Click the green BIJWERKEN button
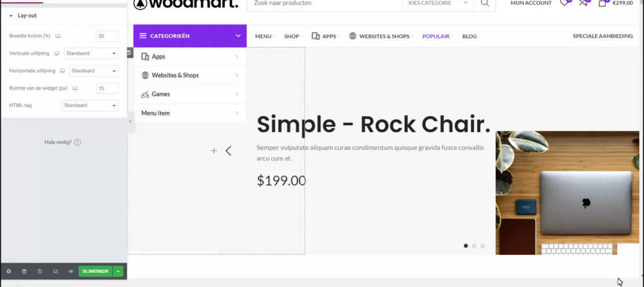The height and width of the screenshot is (287, 644). point(95,272)
